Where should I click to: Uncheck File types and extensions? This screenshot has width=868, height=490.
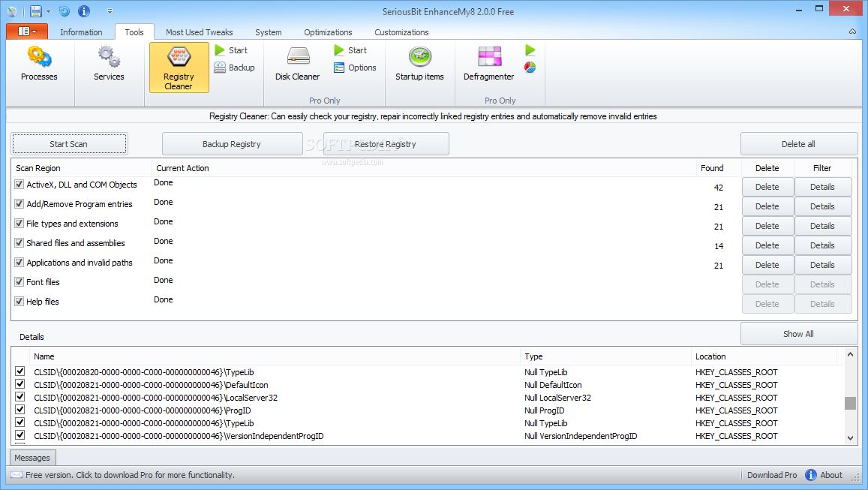(20, 223)
